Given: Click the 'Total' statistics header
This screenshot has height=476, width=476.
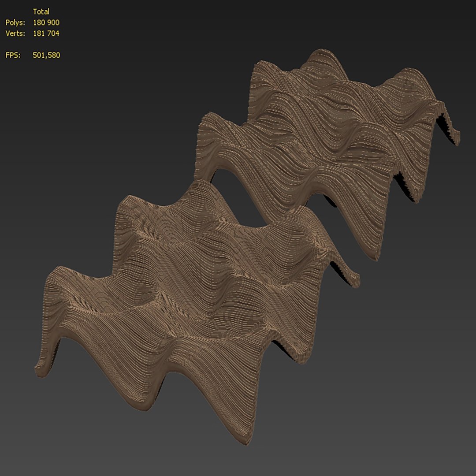Looking at the screenshot, I should click(x=41, y=11).
